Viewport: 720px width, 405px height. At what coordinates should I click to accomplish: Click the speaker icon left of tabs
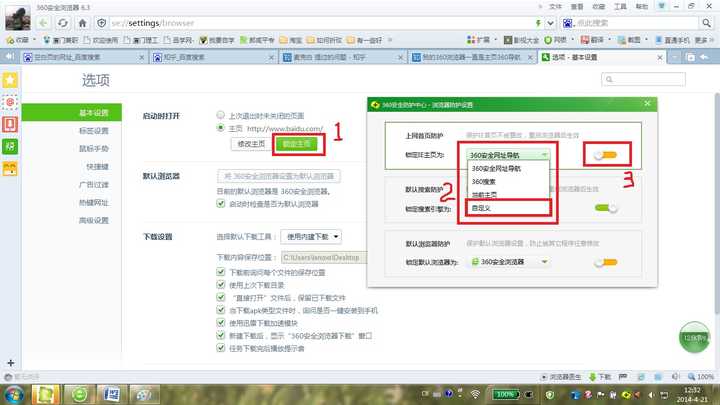click(9, 57)
